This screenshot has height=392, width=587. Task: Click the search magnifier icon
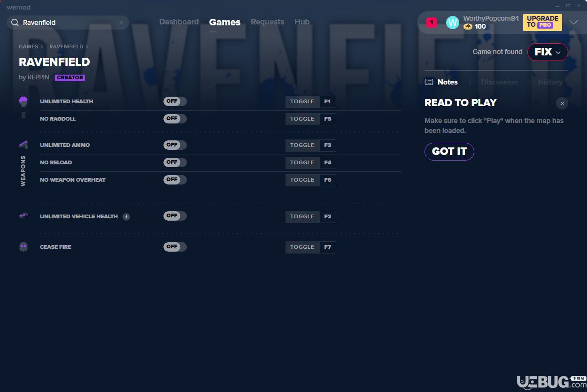[x=15, y=23]
